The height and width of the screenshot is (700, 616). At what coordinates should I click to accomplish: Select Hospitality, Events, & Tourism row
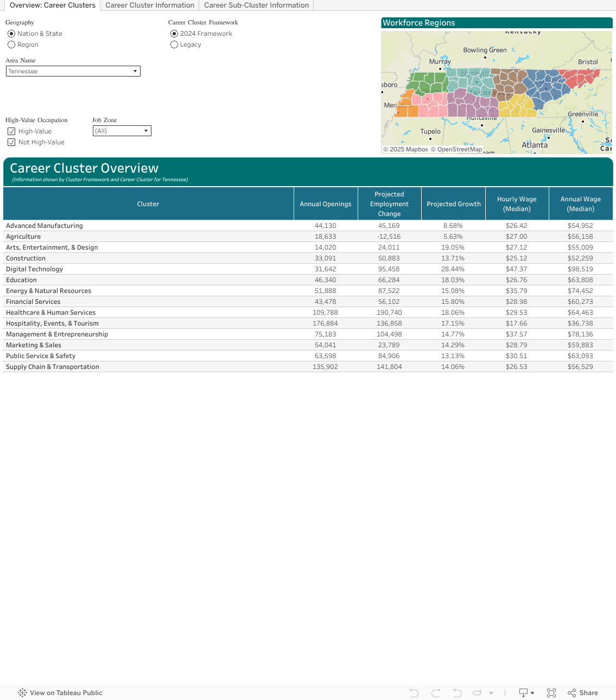point(308,323)
